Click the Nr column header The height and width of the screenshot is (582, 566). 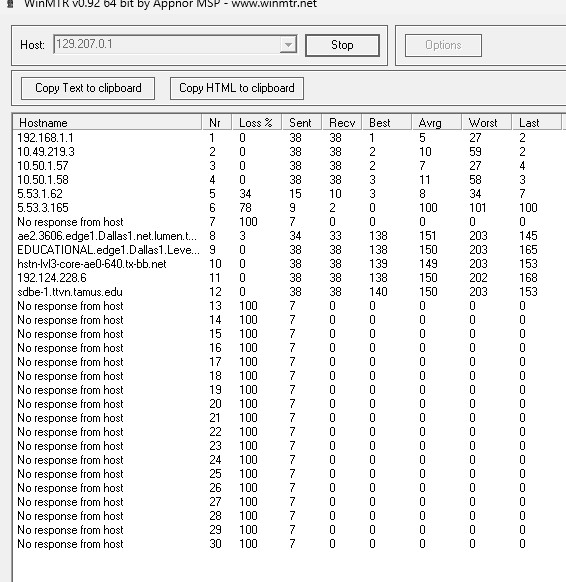click(217, 122)
